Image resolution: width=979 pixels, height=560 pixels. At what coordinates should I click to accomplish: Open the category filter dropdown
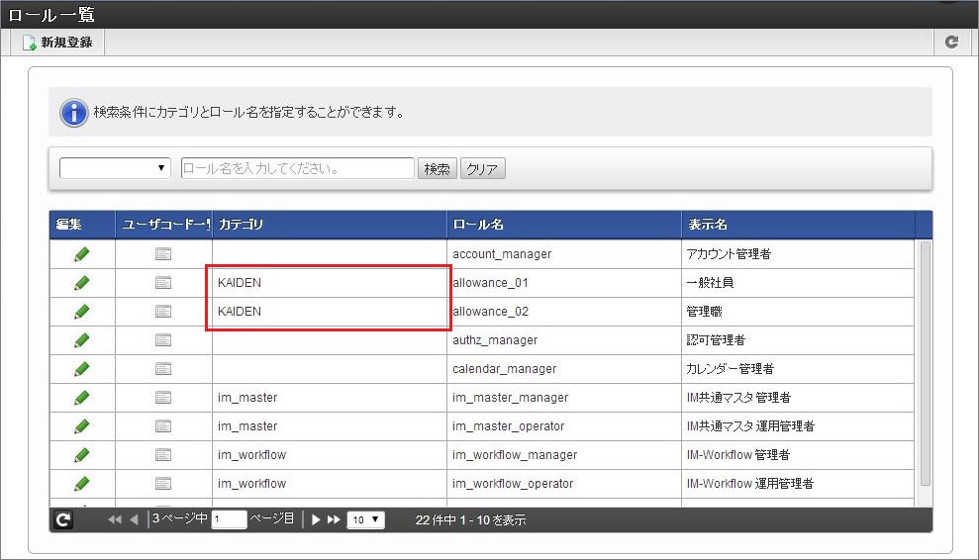point(115,168)
